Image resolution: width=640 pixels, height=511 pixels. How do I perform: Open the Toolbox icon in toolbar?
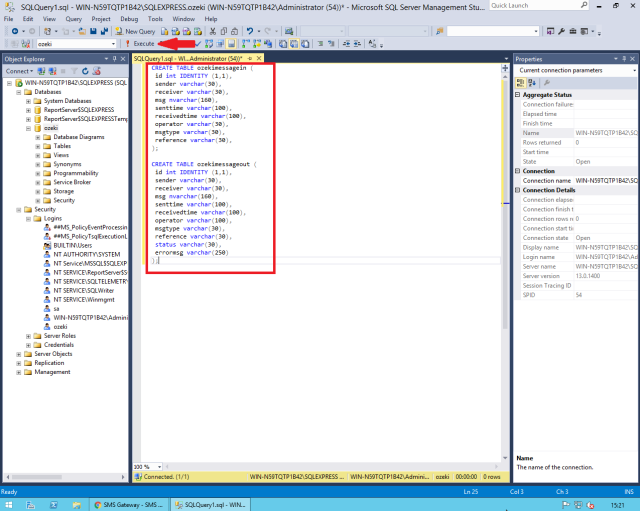coord(573,31)
